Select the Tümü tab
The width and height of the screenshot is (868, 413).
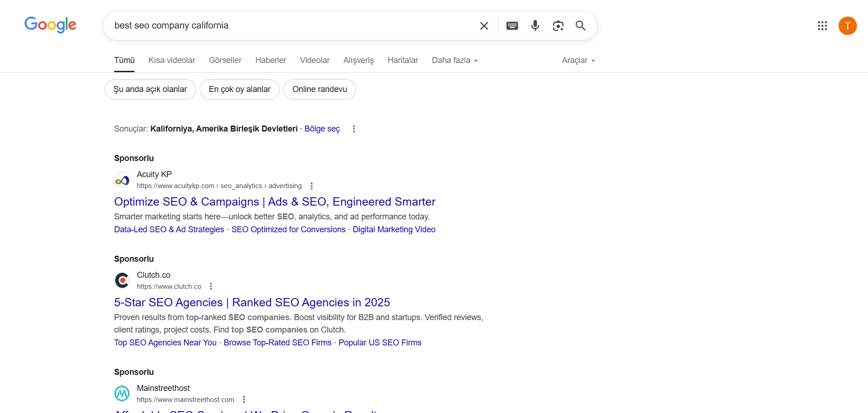(124, 60)
